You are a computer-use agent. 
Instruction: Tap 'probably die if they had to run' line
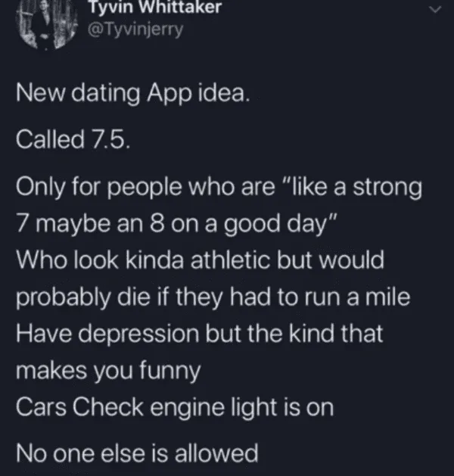pos(213,298)
